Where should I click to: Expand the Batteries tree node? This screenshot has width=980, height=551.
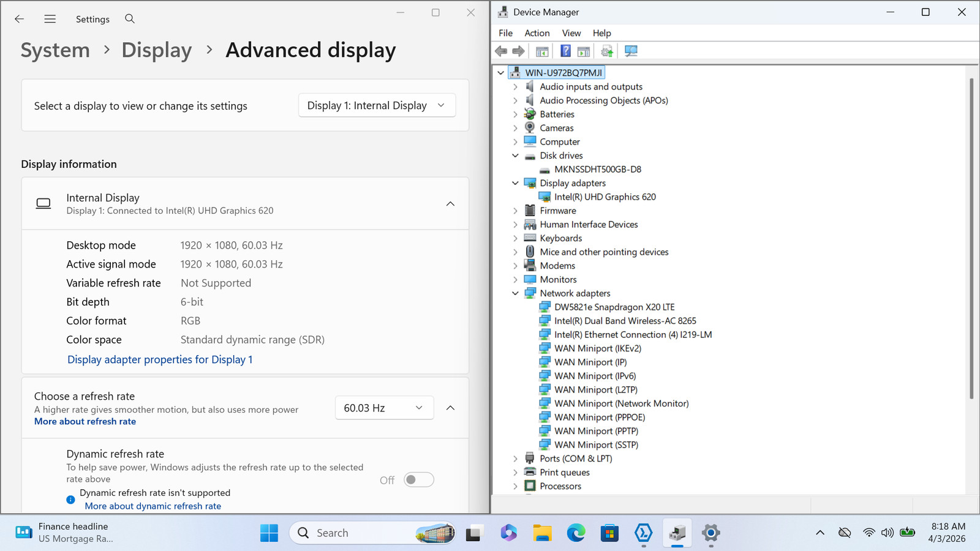tap(516, 114)
